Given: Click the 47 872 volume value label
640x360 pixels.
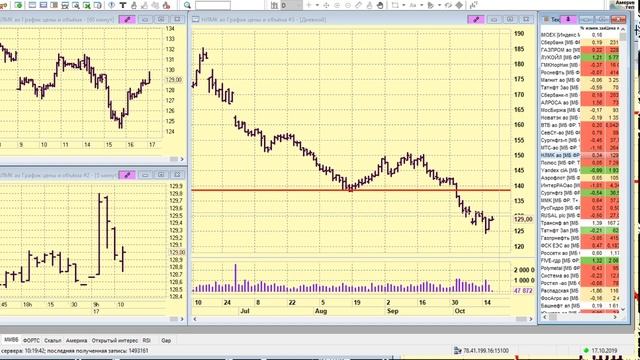Looking at the screenshot, I should (523, 291).
